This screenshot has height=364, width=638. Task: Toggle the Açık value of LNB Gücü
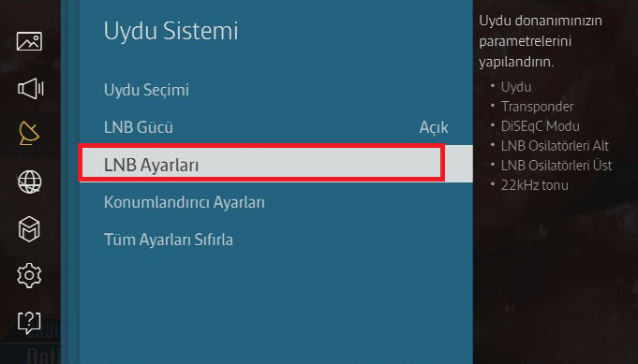pos(434,127)
